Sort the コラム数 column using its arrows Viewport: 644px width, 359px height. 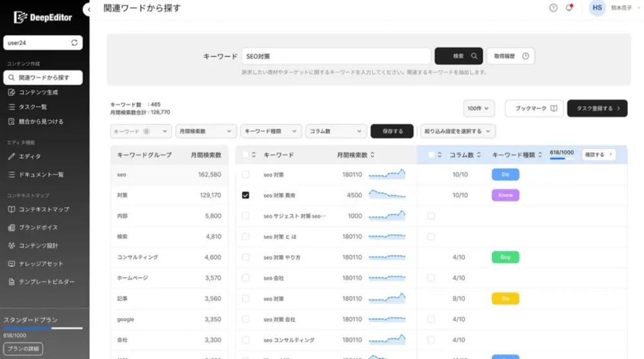[480, 155]
